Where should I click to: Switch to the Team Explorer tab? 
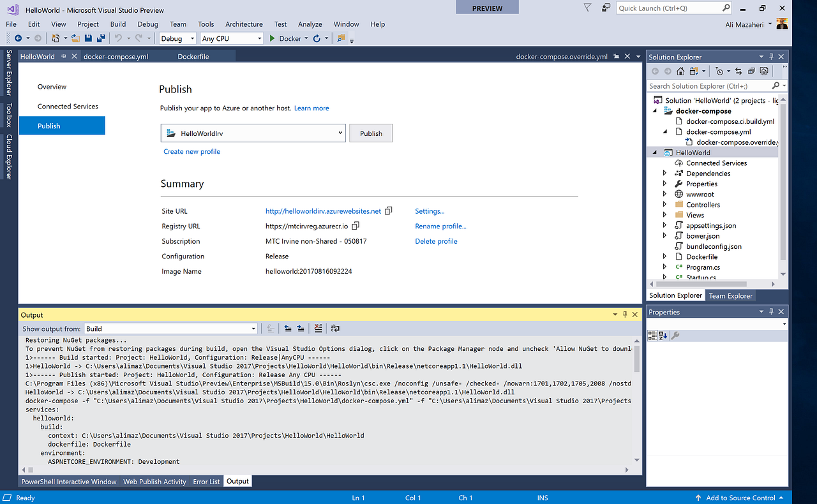click(731, 295)
